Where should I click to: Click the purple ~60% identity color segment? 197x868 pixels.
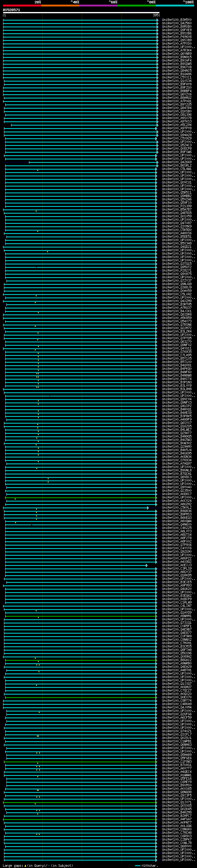[x=99, y=6]
